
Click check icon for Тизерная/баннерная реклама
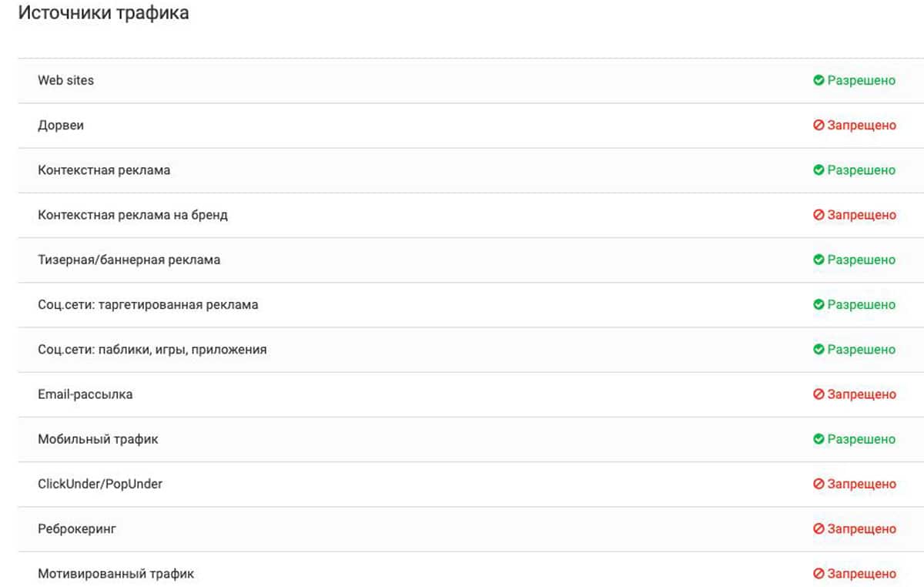819,260
